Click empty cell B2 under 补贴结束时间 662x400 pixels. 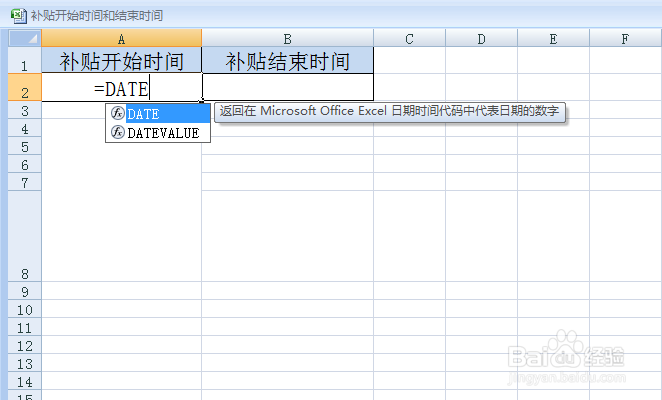point(288,87)
